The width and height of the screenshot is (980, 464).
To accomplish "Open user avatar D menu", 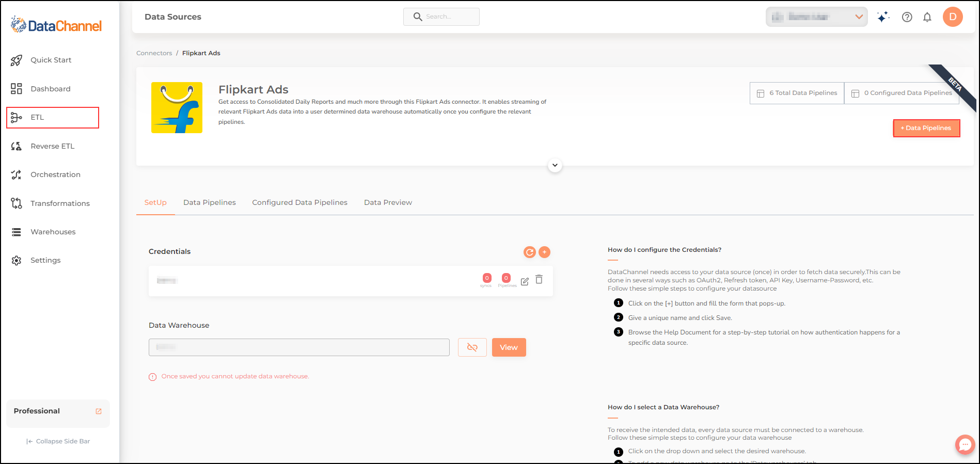I will (x=953, y=17).
